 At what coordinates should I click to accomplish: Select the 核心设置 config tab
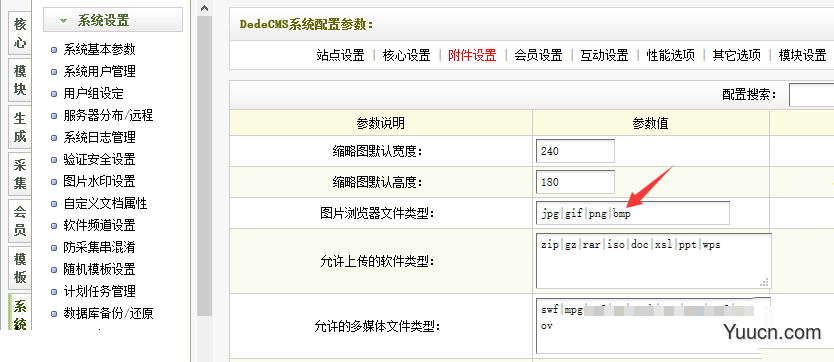pos(406,55)
